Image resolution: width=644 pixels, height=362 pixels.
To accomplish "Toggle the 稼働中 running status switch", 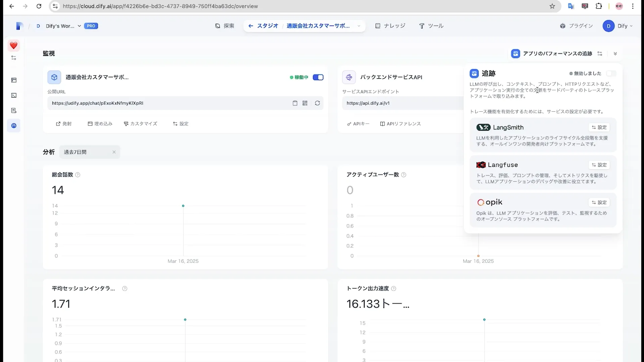I will [x=318, y=77].
